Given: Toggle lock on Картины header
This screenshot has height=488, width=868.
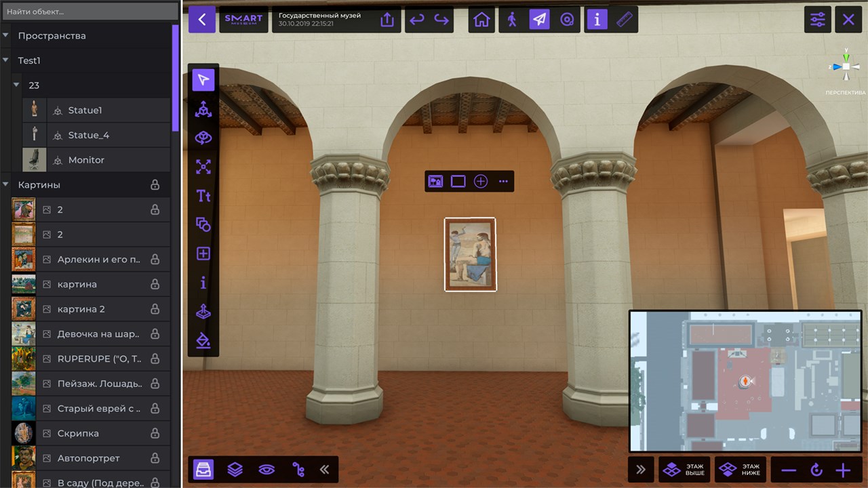Looking at the screenshot, I should click(x=155, y=184).
